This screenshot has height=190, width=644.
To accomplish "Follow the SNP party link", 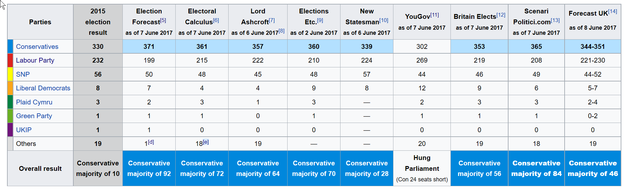I will [23, 74].
